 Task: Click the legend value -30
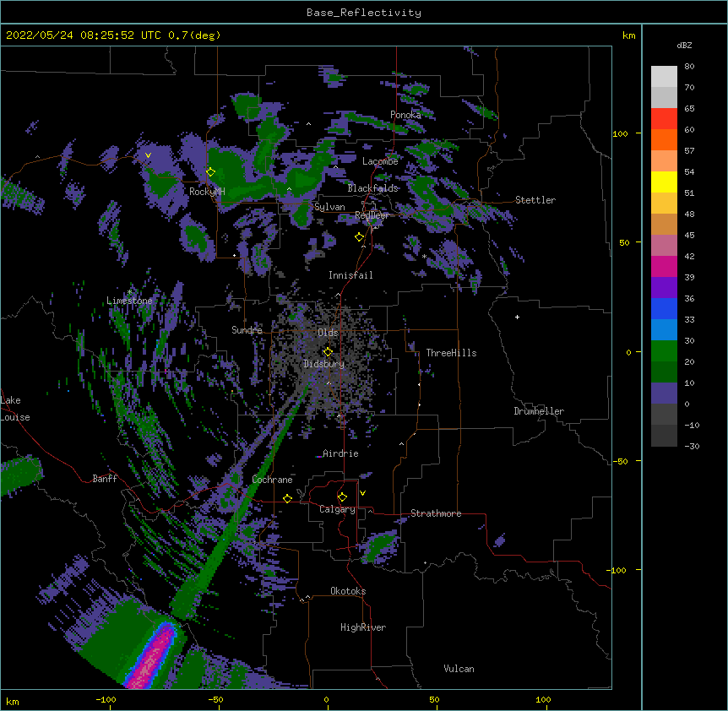[x=692, y=447]
